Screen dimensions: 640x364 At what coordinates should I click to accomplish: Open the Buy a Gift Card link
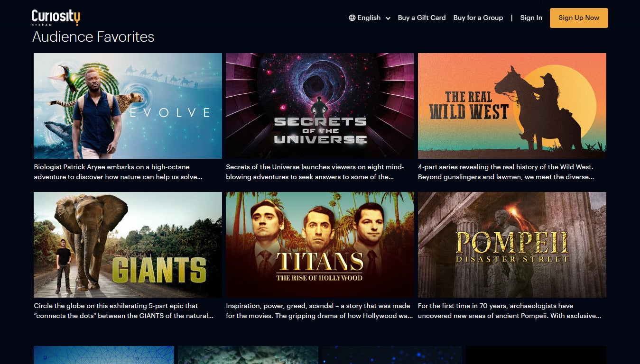click(422, 18)
